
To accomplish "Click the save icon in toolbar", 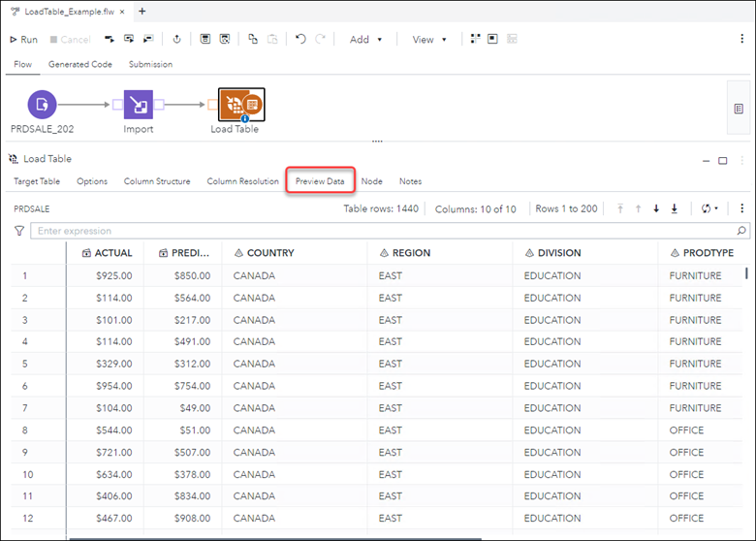I will [205, 39].
